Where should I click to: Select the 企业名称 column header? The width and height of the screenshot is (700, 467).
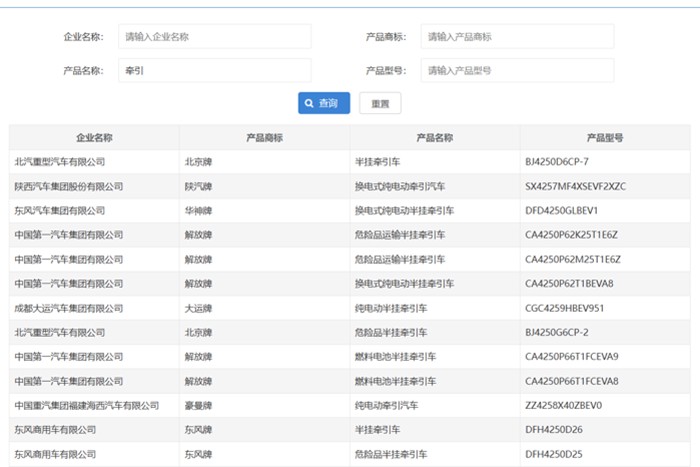(x=94, y=138)
